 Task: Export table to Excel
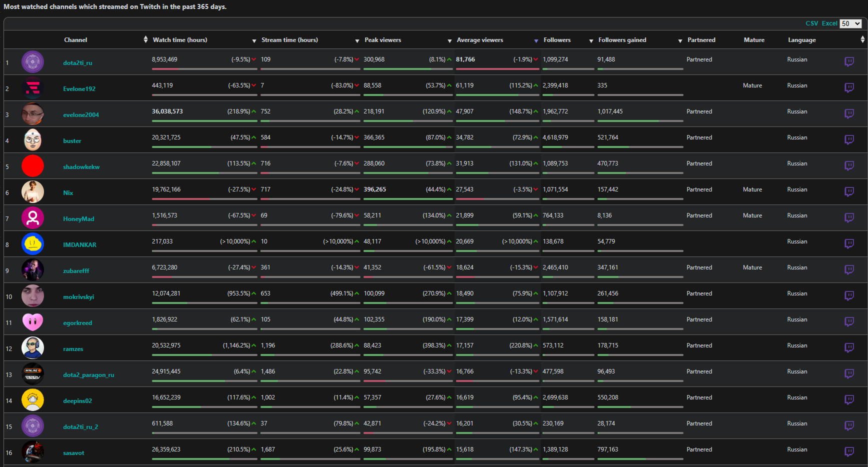pyautogui.click(x=829, y=23)
